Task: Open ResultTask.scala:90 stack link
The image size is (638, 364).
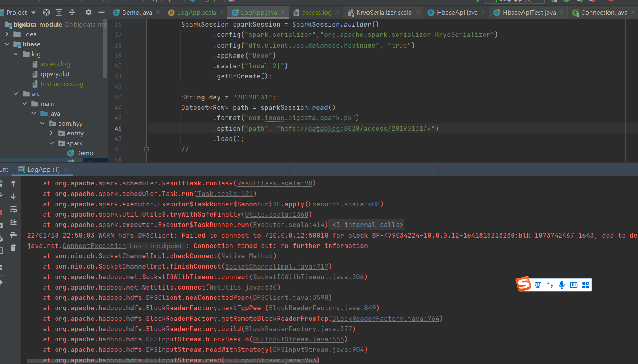Action: point(275,183)
